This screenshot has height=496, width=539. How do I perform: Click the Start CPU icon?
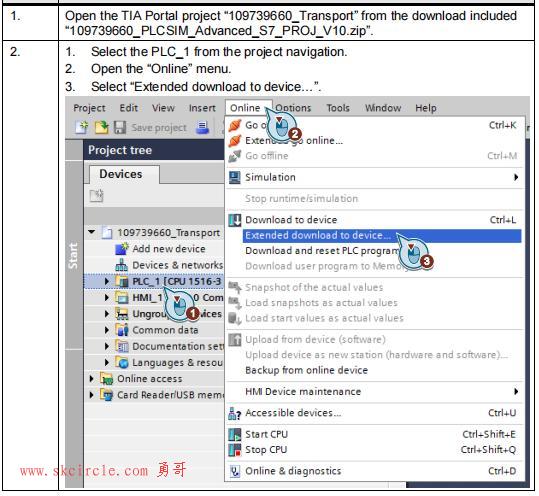(235, 434)
